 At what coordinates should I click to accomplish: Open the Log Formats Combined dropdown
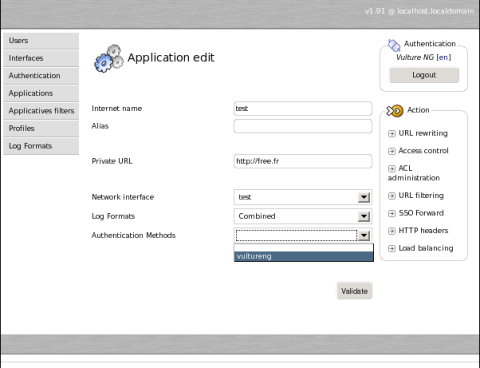tap(303, 216)
